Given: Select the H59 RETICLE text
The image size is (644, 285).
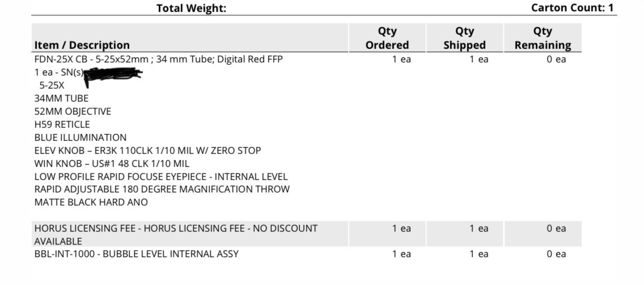Looking at the screenshot, I should (x=62, y=124).
